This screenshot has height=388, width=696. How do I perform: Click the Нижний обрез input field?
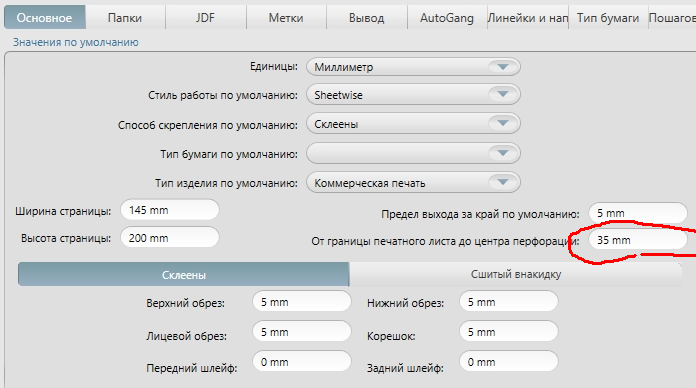pos(509,302)
